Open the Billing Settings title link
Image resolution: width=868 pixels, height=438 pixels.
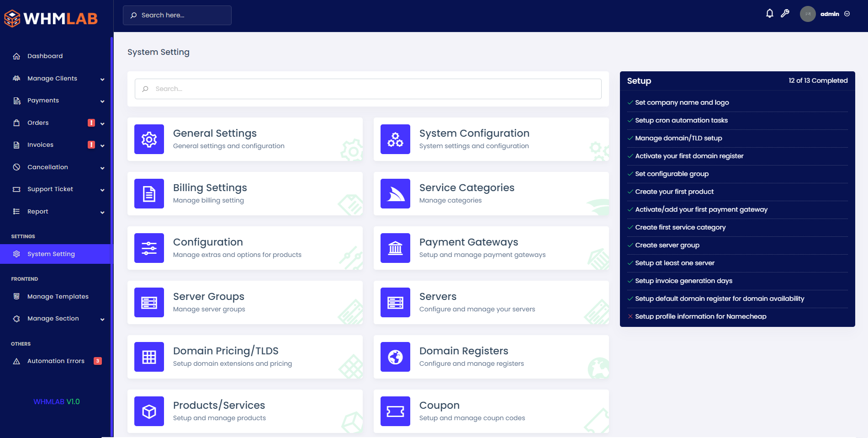[210, 188]
